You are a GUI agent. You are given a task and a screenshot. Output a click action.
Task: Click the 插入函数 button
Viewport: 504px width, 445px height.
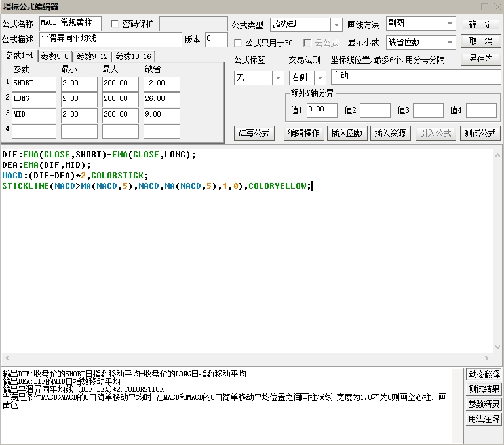coord(347,133)
